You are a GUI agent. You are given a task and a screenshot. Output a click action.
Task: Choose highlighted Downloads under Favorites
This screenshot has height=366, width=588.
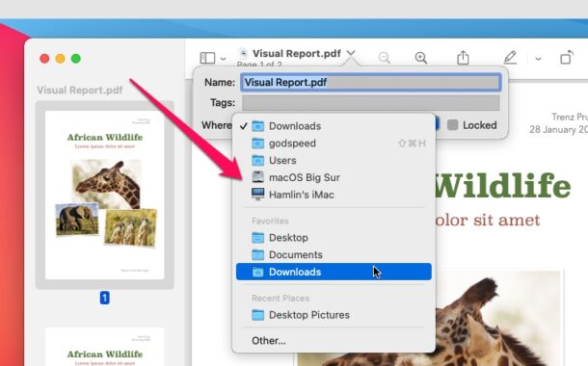334,272
